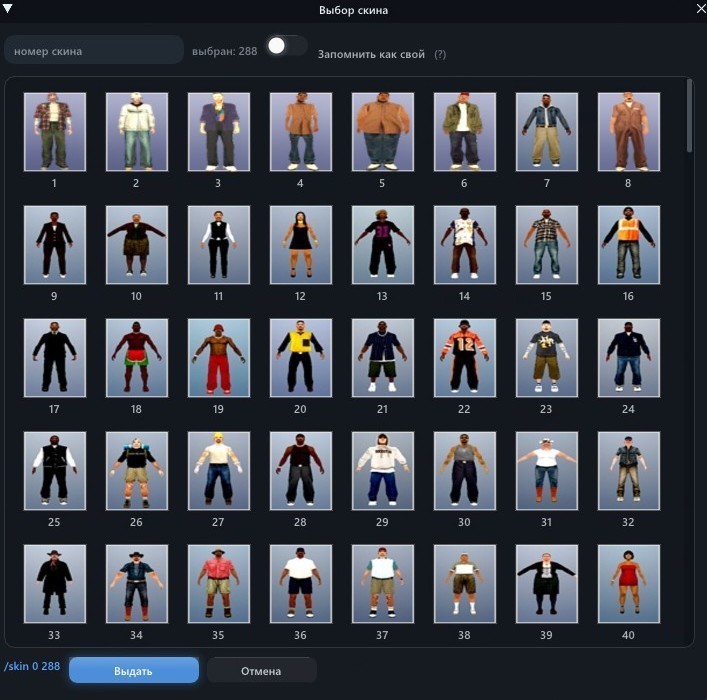
Task: Choose skin thumbnail 10
Action: click(137, 245)
